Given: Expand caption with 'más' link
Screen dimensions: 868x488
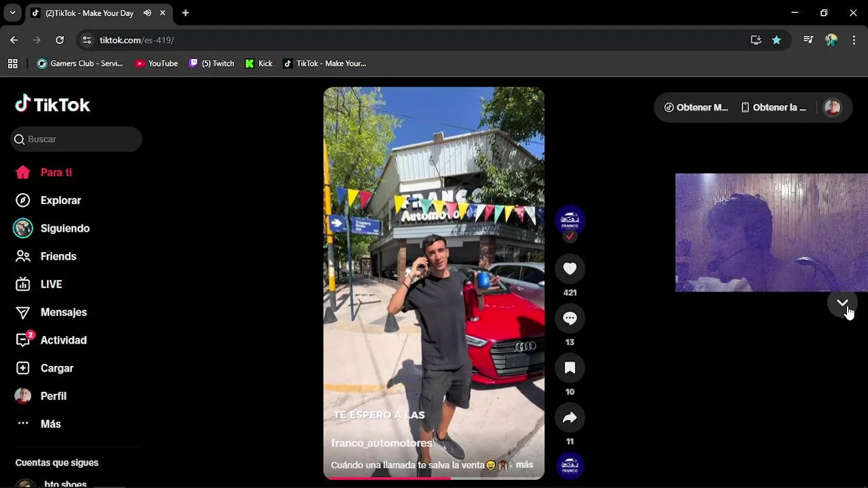Looking at the screenshot, I should pyautogui.click(x=524, y=465).
